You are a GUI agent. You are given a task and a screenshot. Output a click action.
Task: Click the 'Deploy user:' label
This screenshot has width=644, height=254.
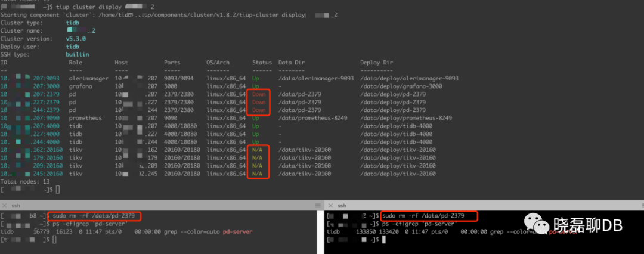pos(21,47)
